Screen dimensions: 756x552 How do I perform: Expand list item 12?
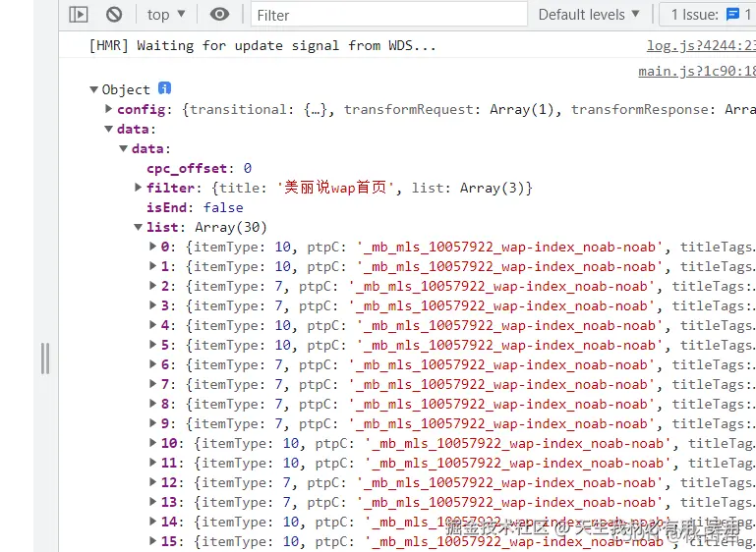[152, 482]
